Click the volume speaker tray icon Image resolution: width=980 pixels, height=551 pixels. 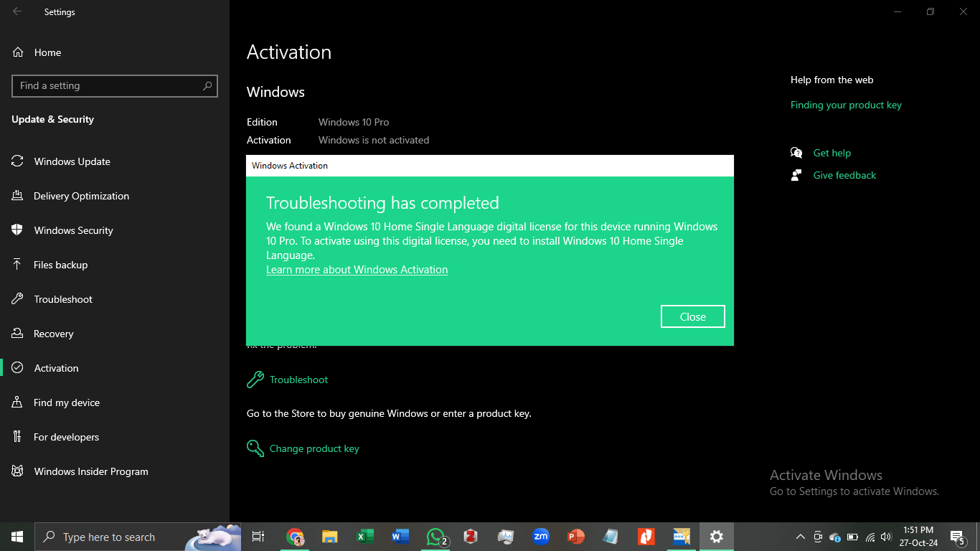(886, 537)
